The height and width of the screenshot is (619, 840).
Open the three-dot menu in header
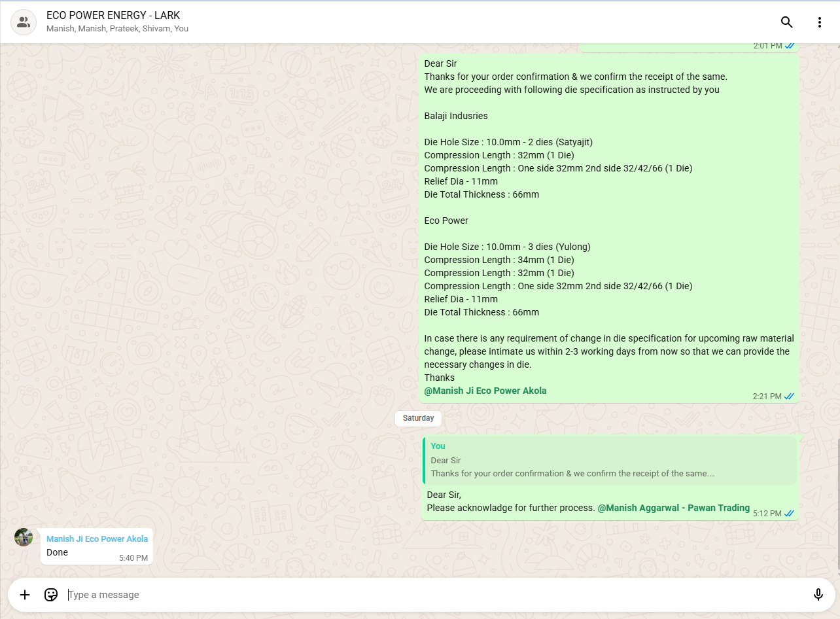[x=819, y=22]
